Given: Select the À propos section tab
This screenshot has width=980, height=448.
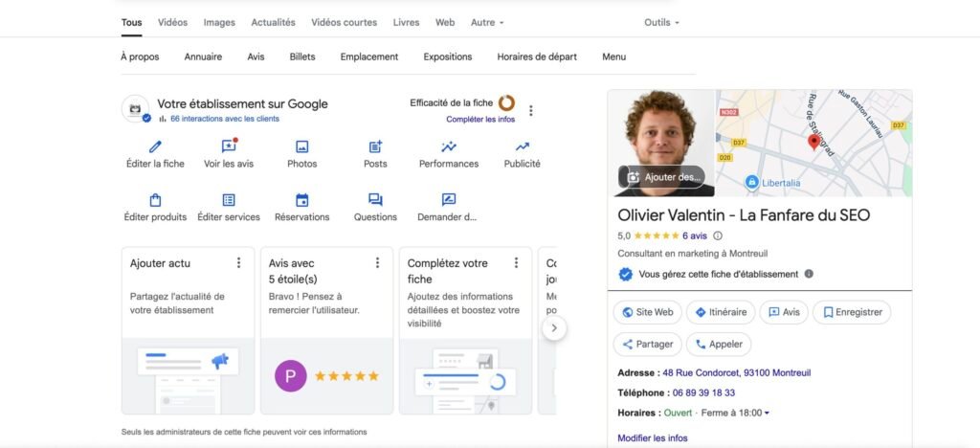Looking at the screenshot, I should pyautogui.click(x=140, y=56).
